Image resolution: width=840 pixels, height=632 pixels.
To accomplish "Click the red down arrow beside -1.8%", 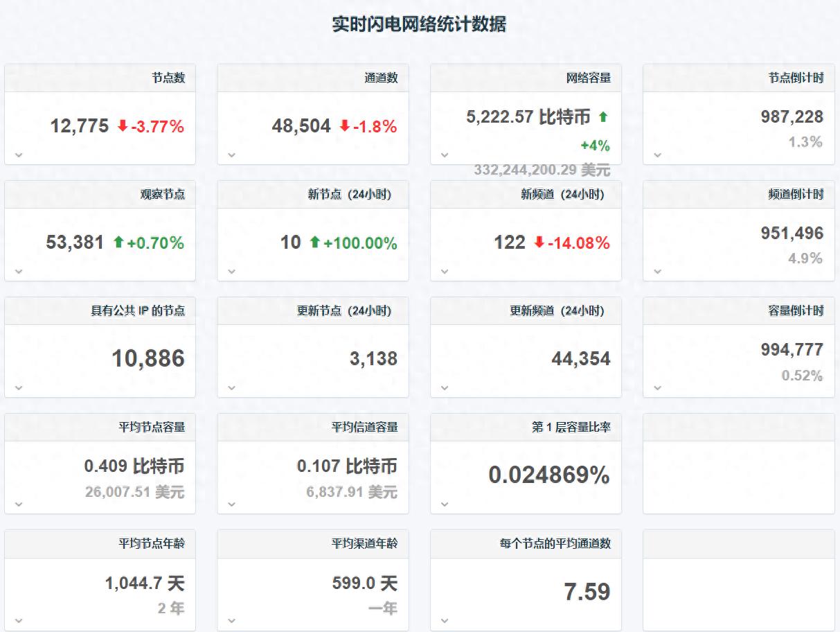I will [x=344, y=126].
